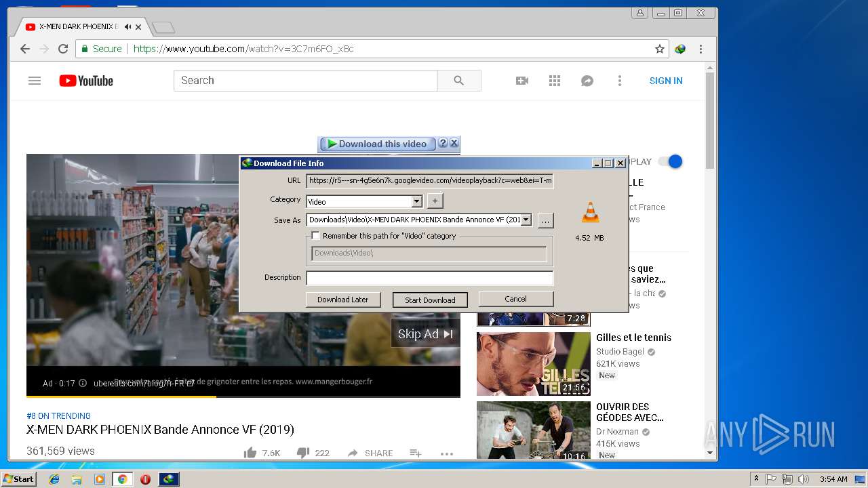Click the video progress bar
This screenshot has height=488, width=868.
(243, 396)
